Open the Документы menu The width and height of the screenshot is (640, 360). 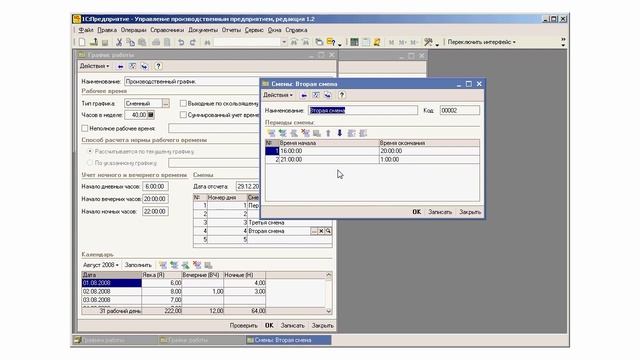[x=203, y=30]
